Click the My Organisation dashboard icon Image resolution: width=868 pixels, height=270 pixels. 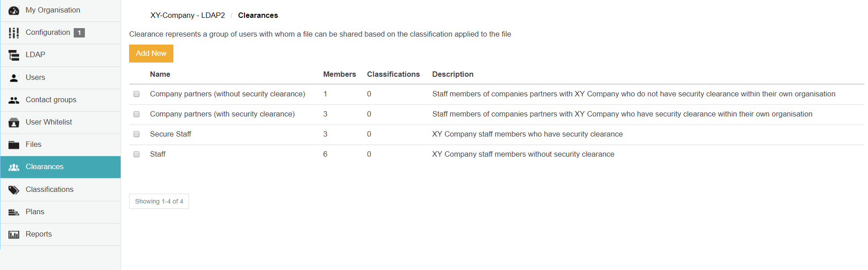(x=14, y=11)
